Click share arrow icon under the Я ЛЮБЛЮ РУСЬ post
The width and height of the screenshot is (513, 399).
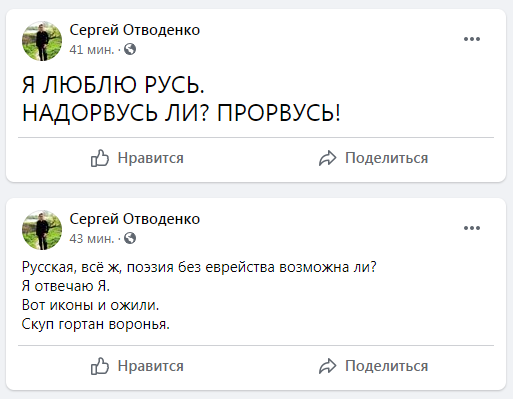click(x=328, y=158)
